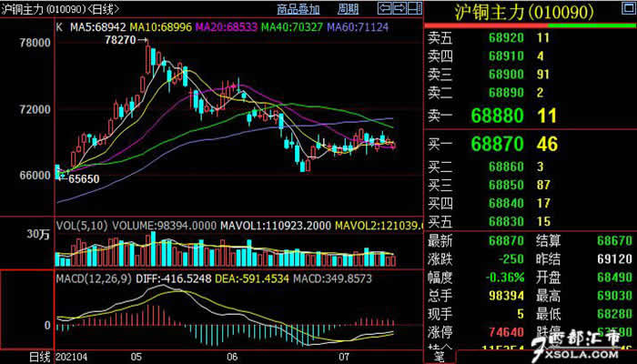Click the 买二 price 68860
This screenshot has height=364, width=637.
506,167
